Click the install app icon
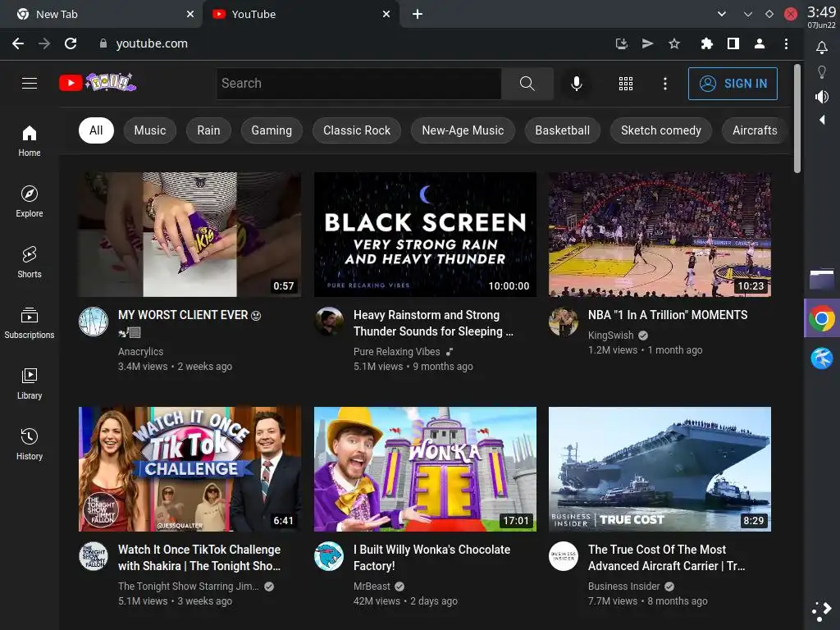This screenshot has height=630, width=840. click(621, 43)
